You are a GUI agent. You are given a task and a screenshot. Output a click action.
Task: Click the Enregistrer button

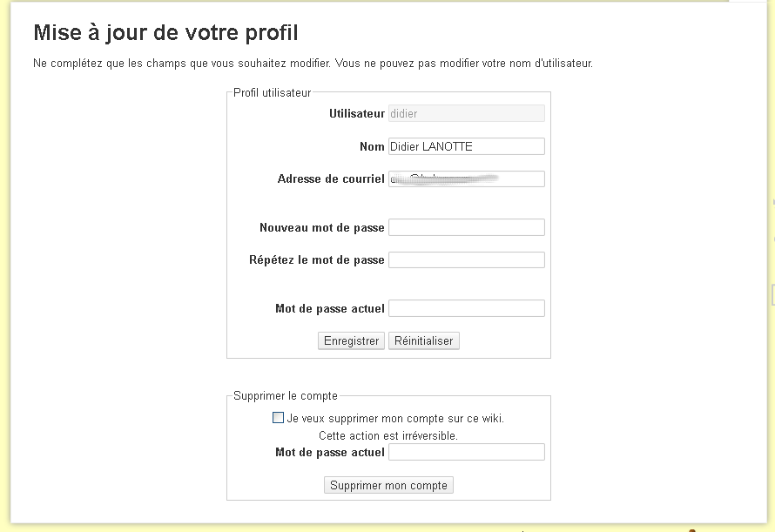(x=351, y=340)
